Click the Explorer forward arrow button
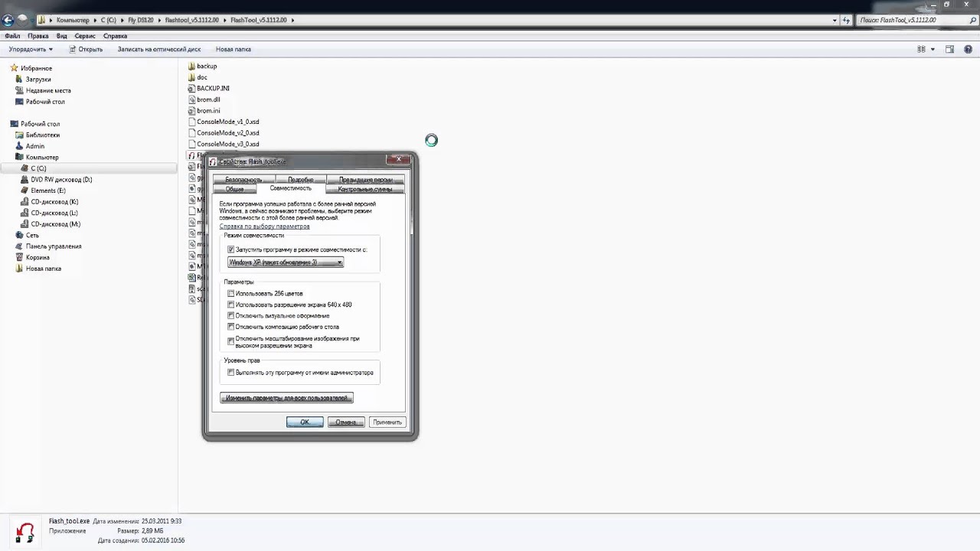The height and width of the screenshot is (551, 980). 22,20
